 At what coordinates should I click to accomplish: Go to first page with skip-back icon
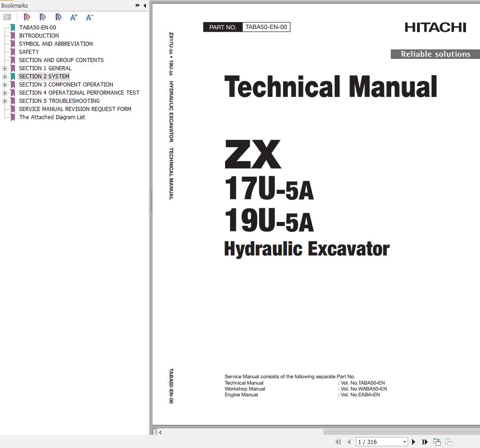tap(338, 442)
